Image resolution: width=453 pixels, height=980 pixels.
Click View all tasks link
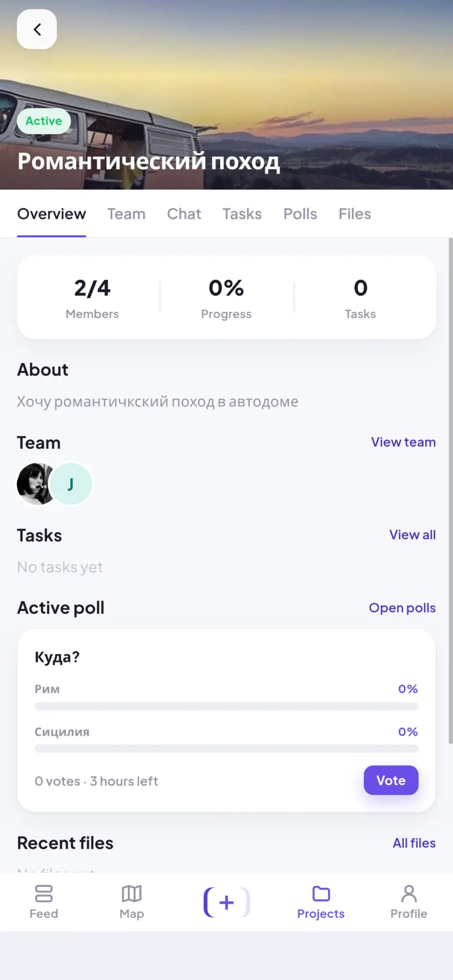click(x=412, y=535)
